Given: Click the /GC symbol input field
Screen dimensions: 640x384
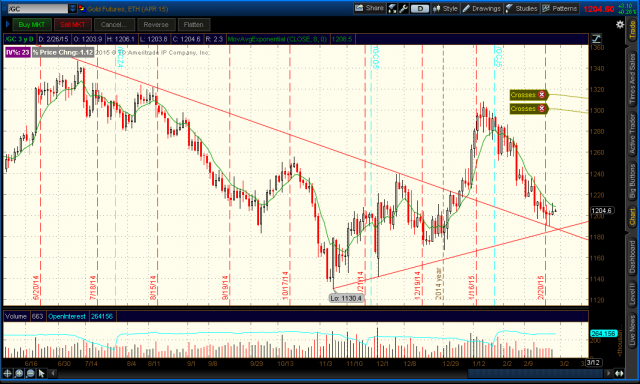Looking at the screenshot, I should point(38,9).
